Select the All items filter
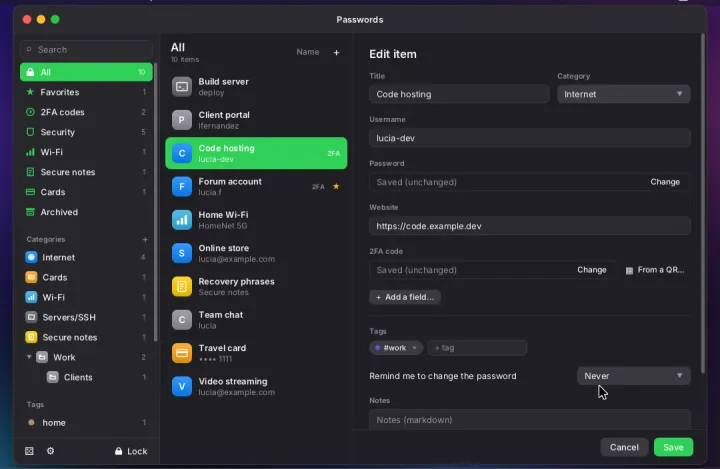720x469 pixels. point(86,72)
